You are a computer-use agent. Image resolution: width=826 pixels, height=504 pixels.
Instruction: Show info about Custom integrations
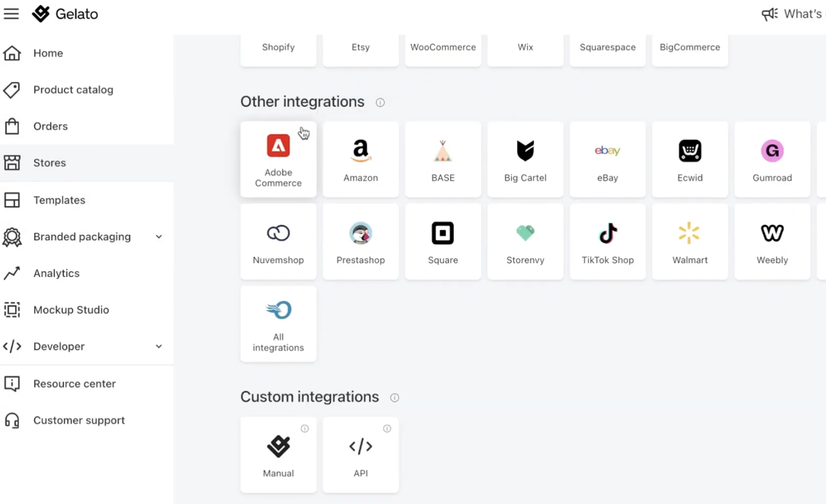(x=395, y=397)
